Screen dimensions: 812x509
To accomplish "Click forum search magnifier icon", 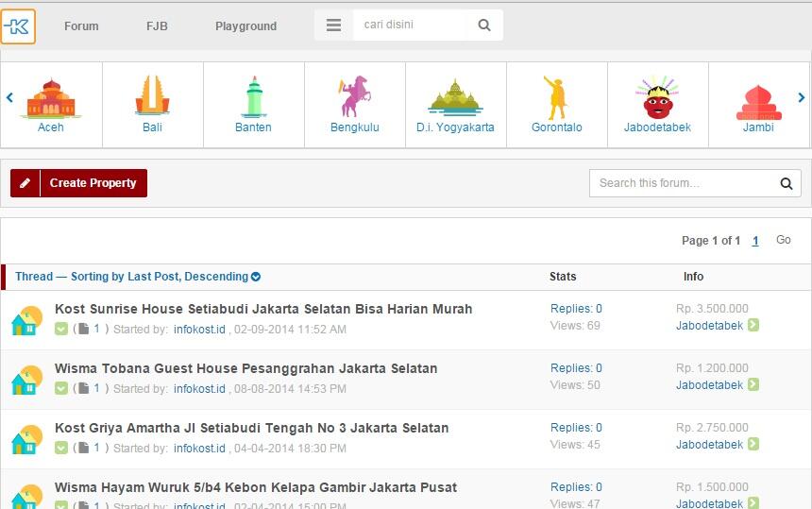I will pyautogui.click(x=787, y=183).
